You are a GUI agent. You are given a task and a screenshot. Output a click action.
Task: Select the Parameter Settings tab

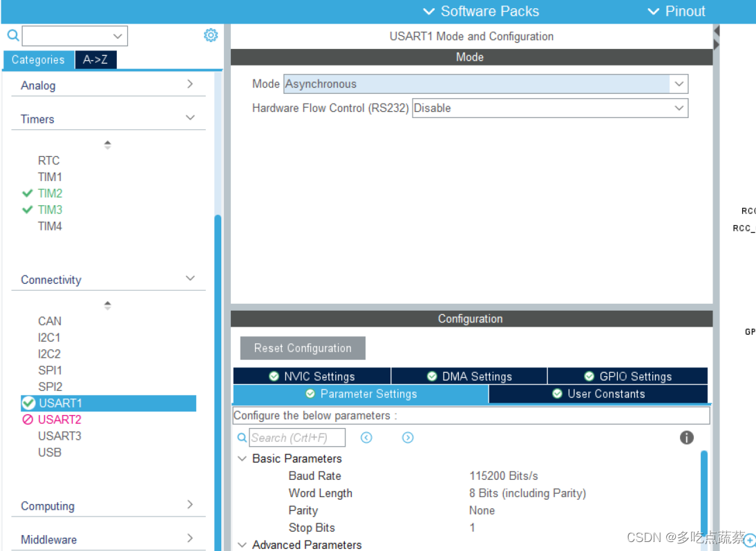(x=361, y=394)
